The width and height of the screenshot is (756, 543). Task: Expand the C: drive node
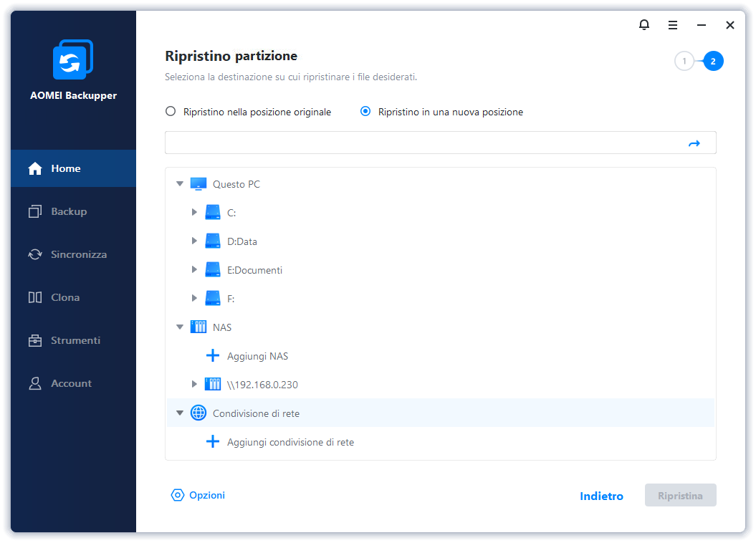pos(194,213)
